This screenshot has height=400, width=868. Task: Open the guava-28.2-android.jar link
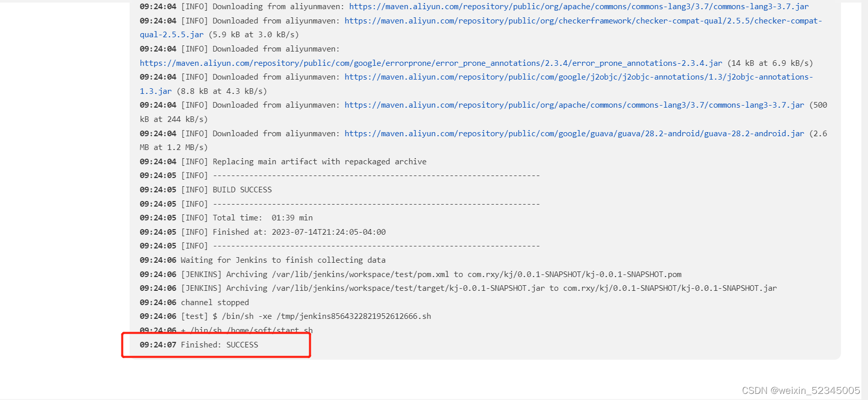click(x=574, y=134)
